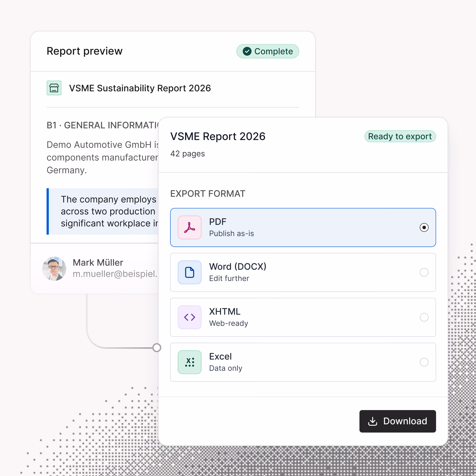The width and height of the screenshot is (476, 476).
Task: Click the 'Demo Automotive GmbH' paragraph
Action: [x=103, y=157]
